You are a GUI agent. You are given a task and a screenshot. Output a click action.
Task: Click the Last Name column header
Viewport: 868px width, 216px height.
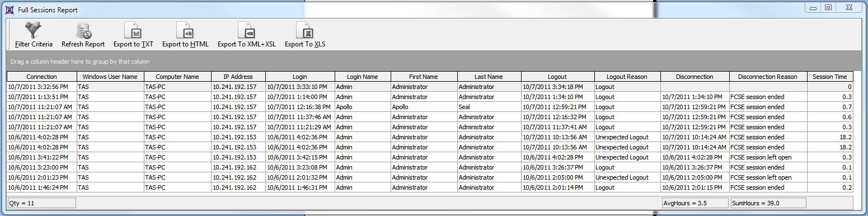click(x=489, y=77)
